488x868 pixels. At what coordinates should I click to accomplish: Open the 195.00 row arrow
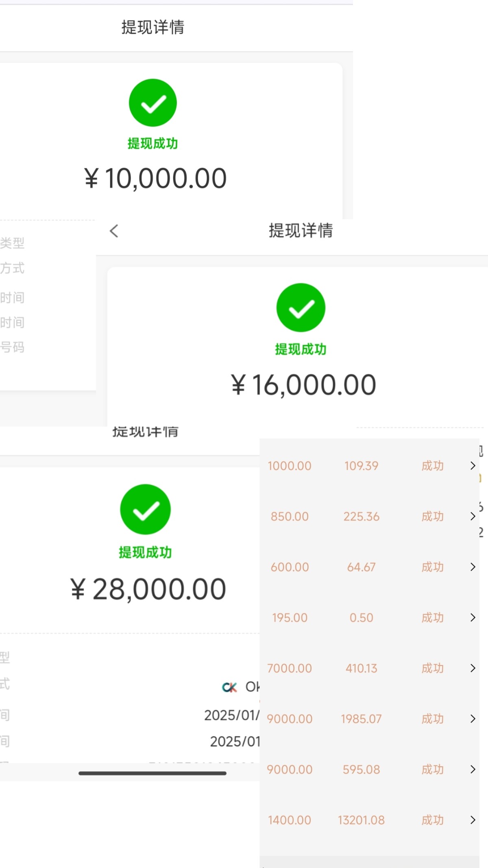tap(473, 617)
